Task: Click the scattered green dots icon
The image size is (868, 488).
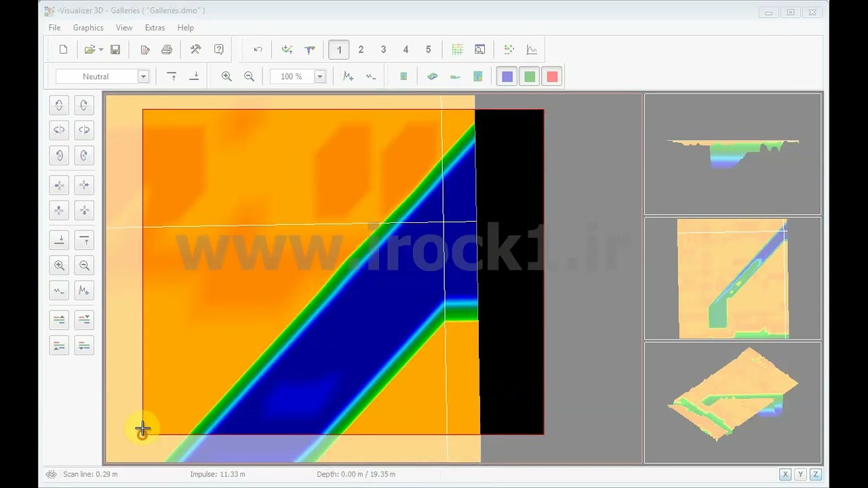Action: [x=509, y=49]
